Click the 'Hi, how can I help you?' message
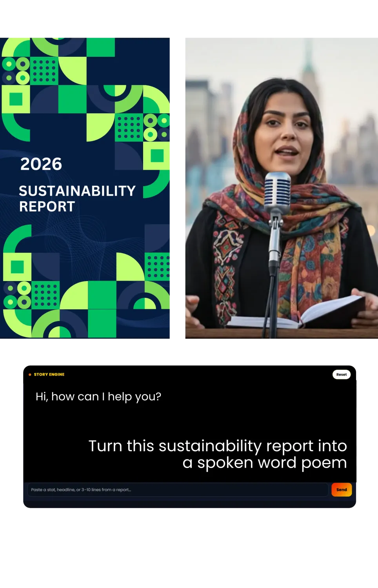 [98, 396]
